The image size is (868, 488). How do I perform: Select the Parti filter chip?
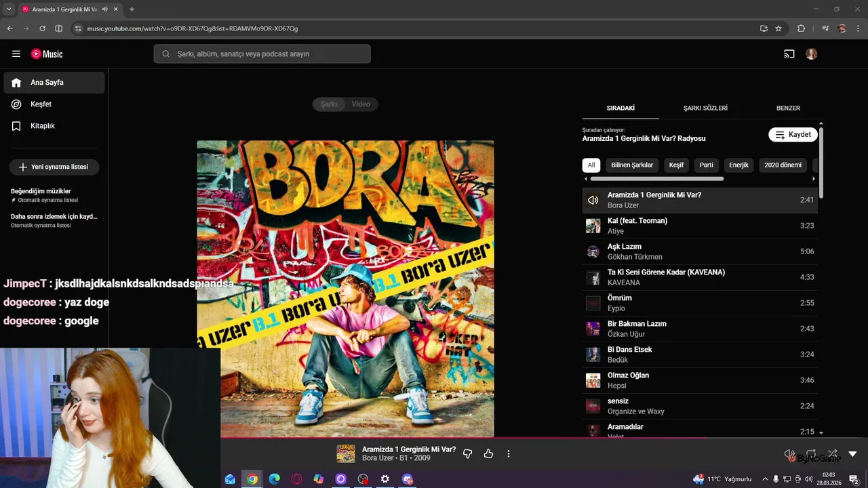click(x=707, y=165)
